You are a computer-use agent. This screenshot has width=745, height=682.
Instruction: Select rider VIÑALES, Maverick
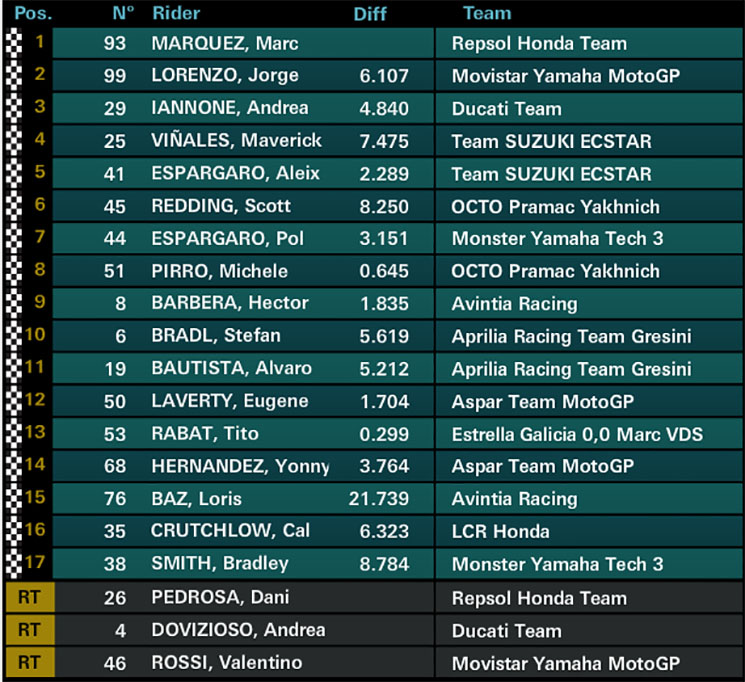point(236,141)
